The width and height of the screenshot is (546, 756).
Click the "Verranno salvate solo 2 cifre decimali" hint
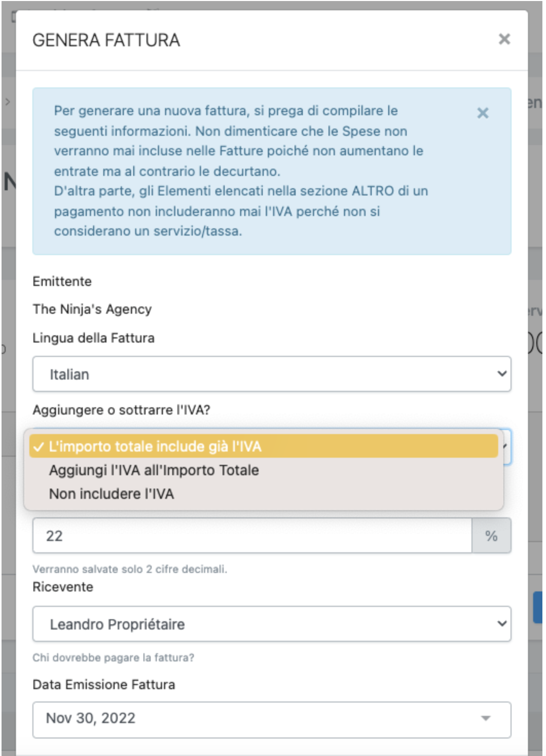point(130,569)
